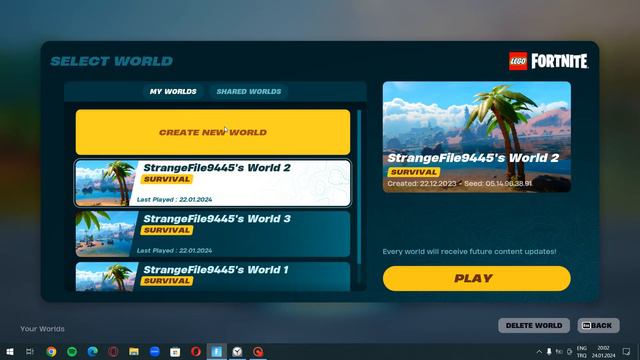Select StrangeFile9445's World 2 entry

(x=213, y=183)
